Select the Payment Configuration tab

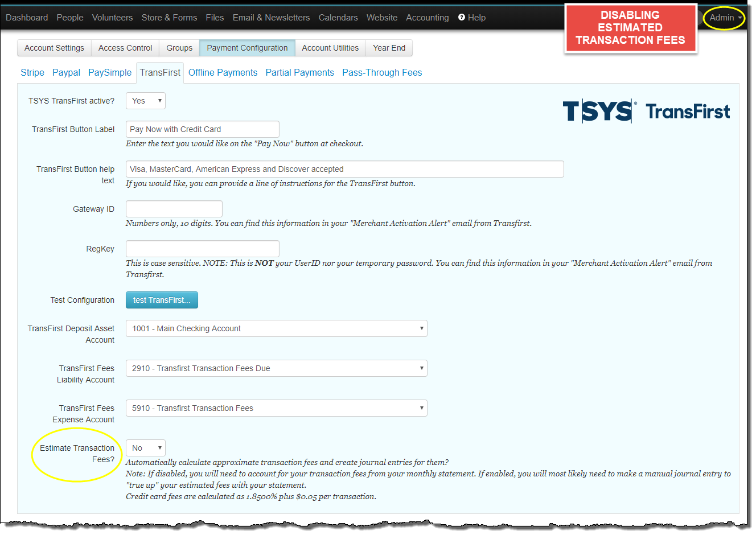247,48
